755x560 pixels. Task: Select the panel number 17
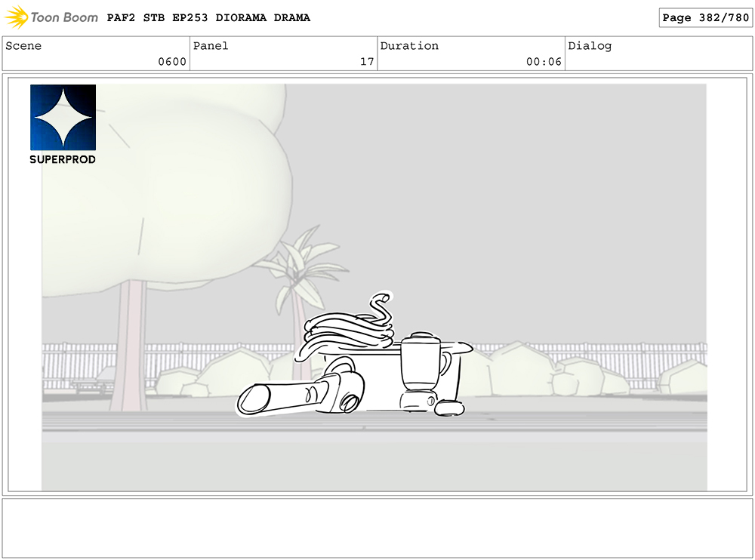pos(367,62)
